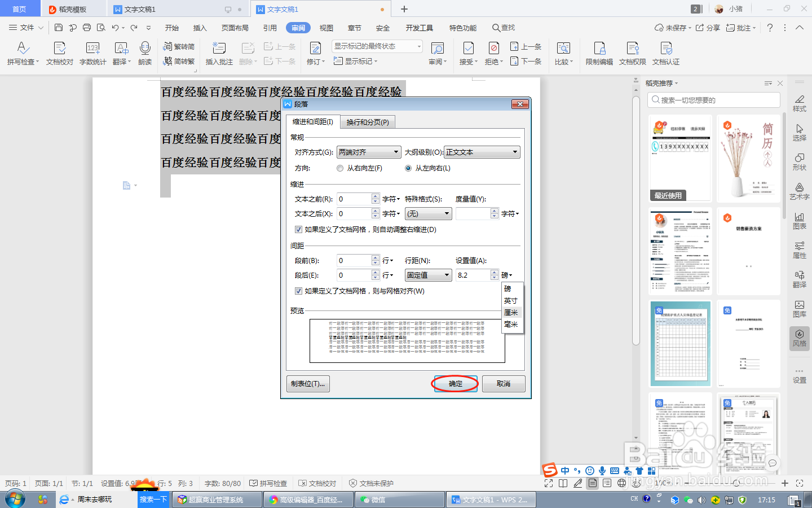
Task: Open the 文件 menu
Action: point(25,27)
